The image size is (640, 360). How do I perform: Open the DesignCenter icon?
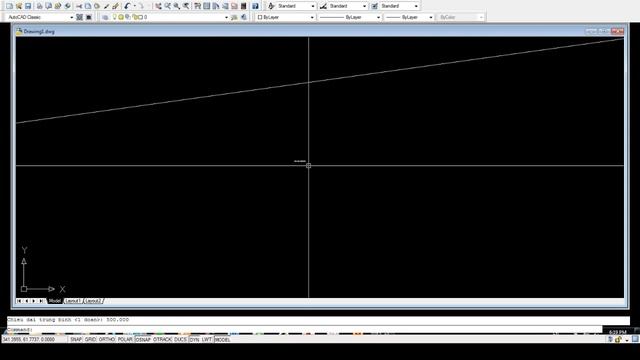207,6
